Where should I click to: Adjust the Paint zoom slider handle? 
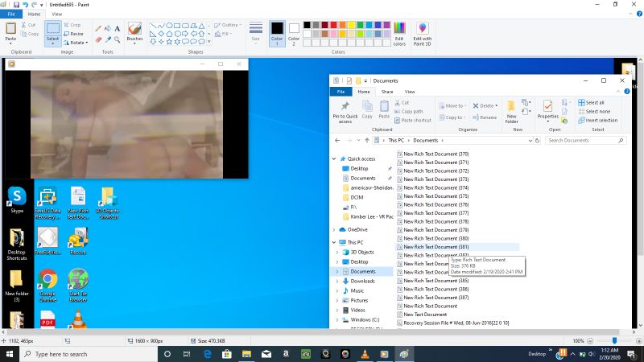click(x=614, y=340)
